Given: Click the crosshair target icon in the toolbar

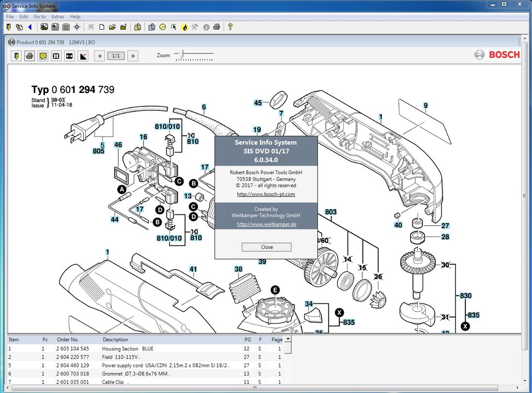Looking at the screenshot, I should (x=76, y=27).
